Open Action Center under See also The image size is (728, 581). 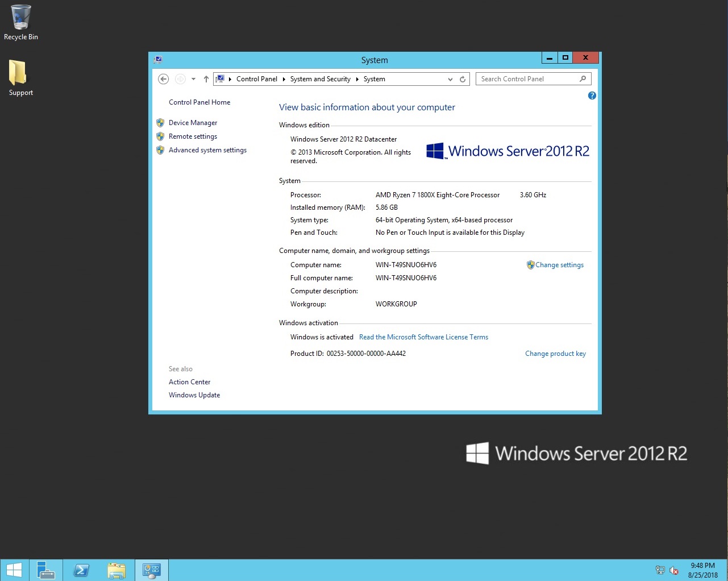[189, 382]
